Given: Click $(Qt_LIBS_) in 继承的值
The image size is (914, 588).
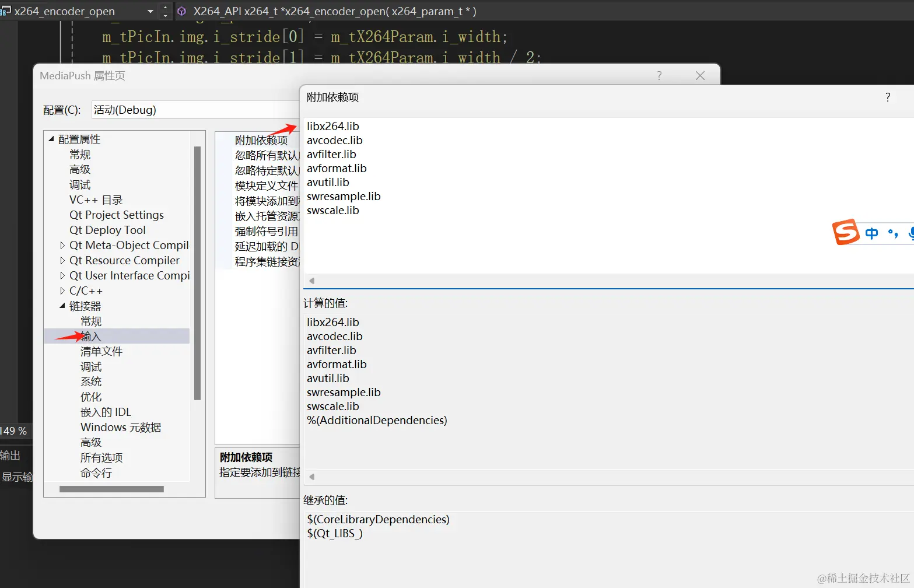Looking at the screenshot, I should tap(335, 534).
